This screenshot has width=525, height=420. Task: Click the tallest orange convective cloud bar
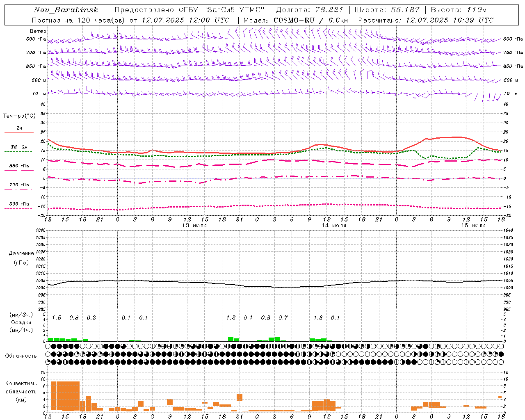point(65,396)
